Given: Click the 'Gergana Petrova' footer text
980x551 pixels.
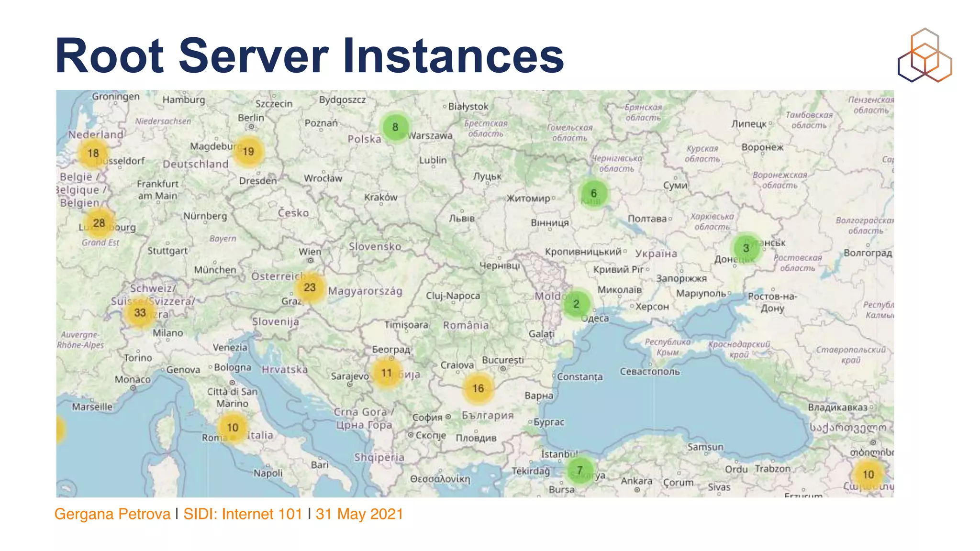Looking at the screenshot, I should [112, 514].
